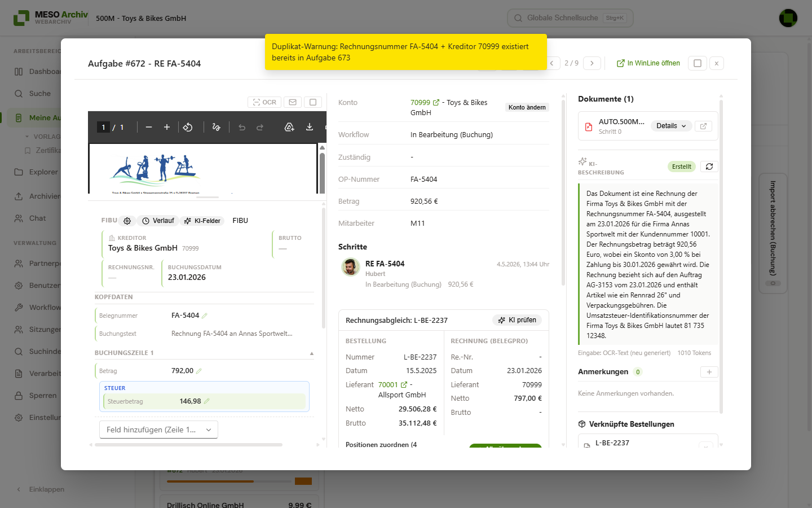This screenshot has width=812, height=508.
Task: Select the freehand draw annotation tool
Action: tap(216, 128)
